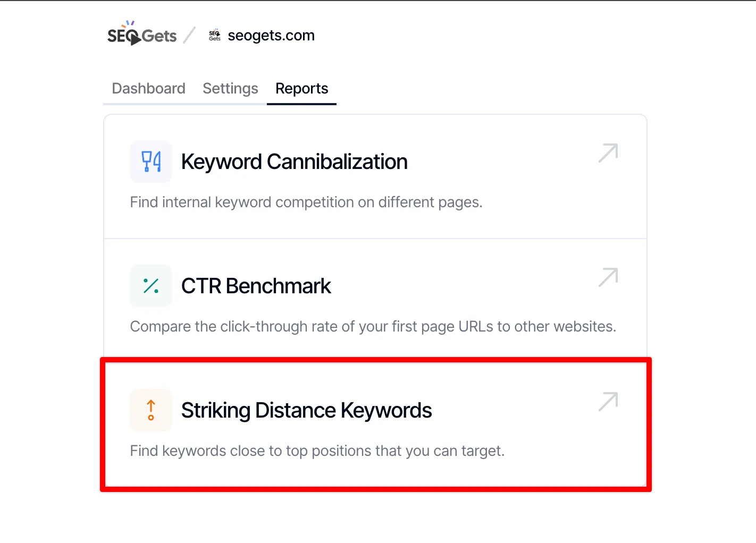
Task: Click the seogets.com favicon in the breadcrumb
Action: 214,35
